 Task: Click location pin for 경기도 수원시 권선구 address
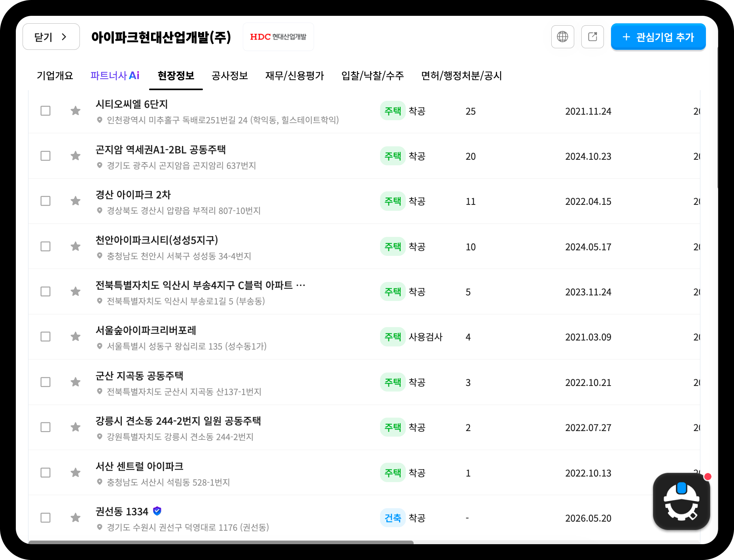[x=100, y=527]
